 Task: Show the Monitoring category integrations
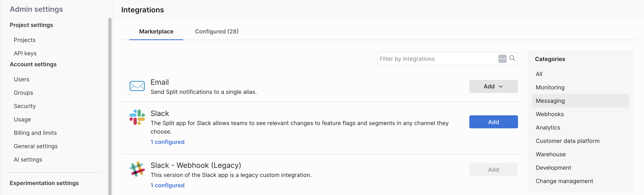pyautogui.click(x=550, y=87)
